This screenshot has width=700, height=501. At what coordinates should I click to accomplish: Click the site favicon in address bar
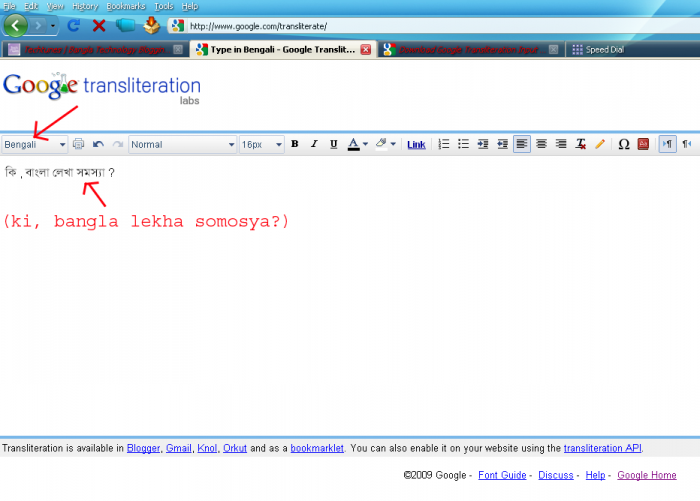click(178, 26)
